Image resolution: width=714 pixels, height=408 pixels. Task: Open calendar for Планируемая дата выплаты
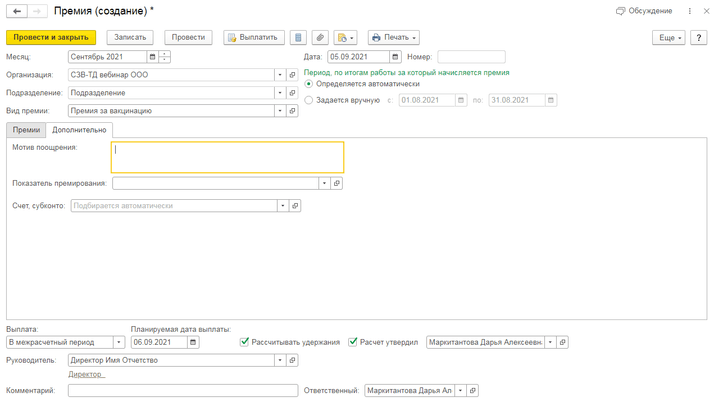tap(193, 342)
